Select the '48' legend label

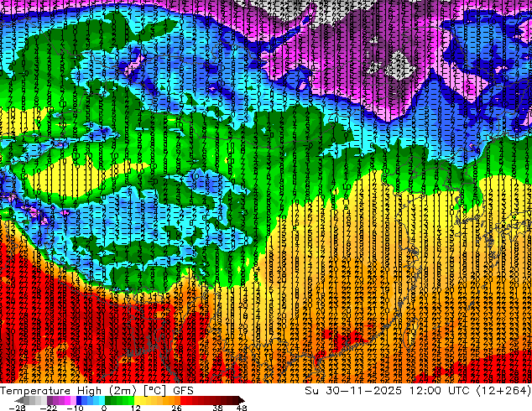point(242,408)
